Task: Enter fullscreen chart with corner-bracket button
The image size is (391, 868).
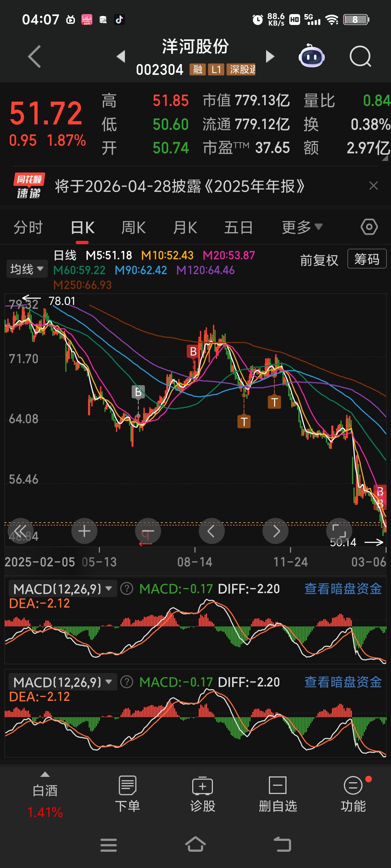Action: tap(339, 531)
